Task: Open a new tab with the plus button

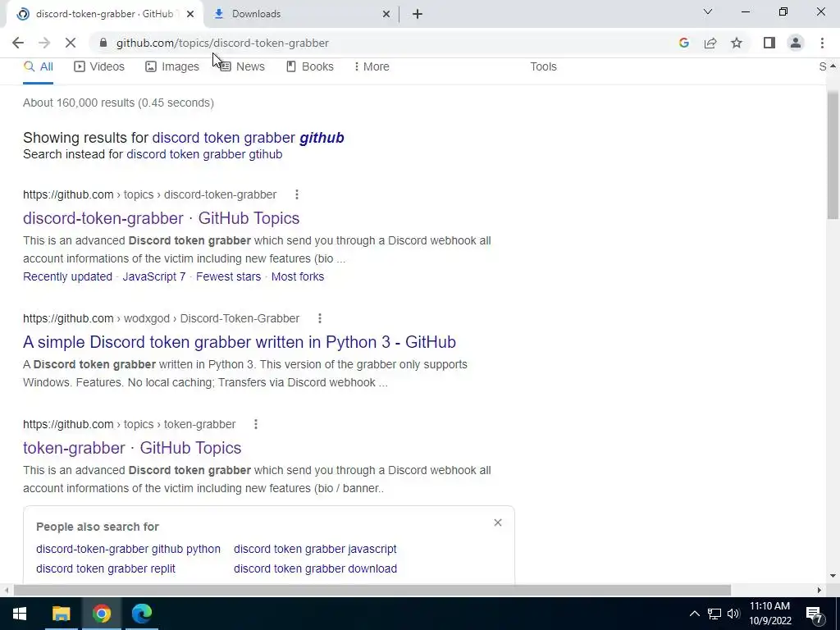Action: pyautogui.click(x=418, y=14)
